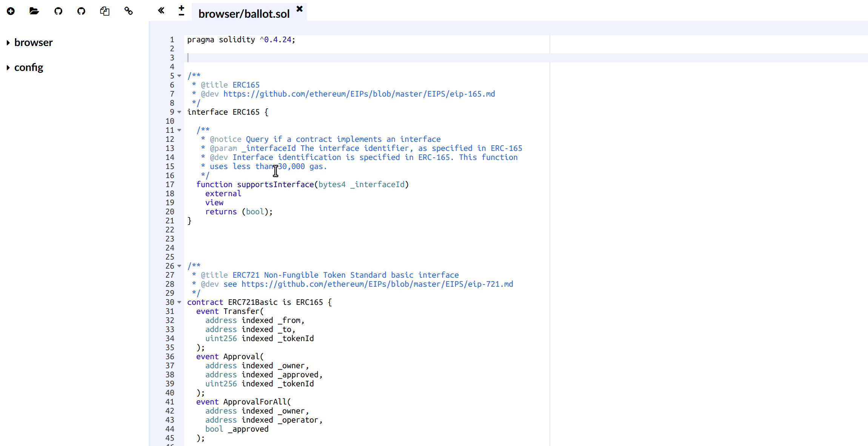Image resolution: width=868 pixels, height=446 pixels.
Task: Close the browser/ballot.sol tab
Action: (299, 9)
